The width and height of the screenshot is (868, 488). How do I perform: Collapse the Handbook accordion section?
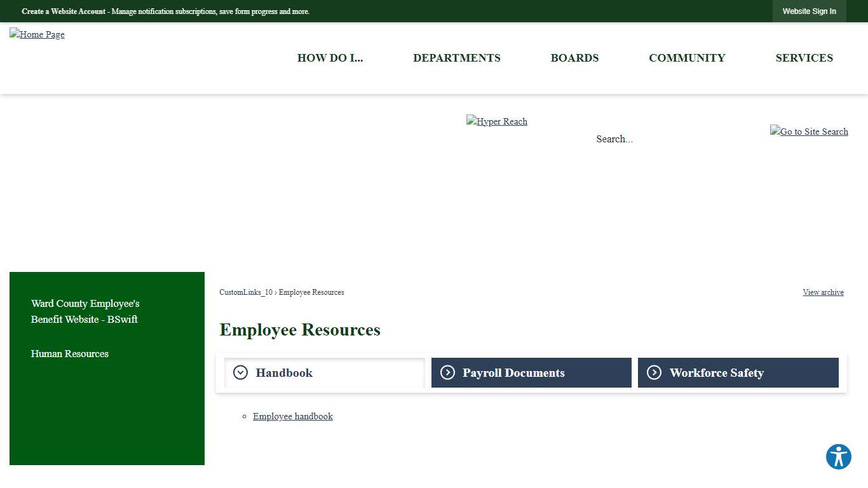click(x=284, y=373)
